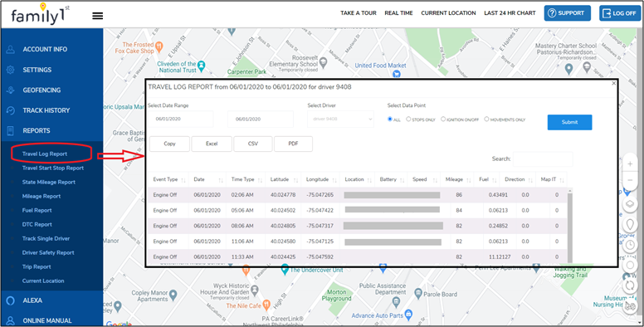This screenshot has height=327, width=644.
Task: Click the clock history map control
Action: [630, 246]
